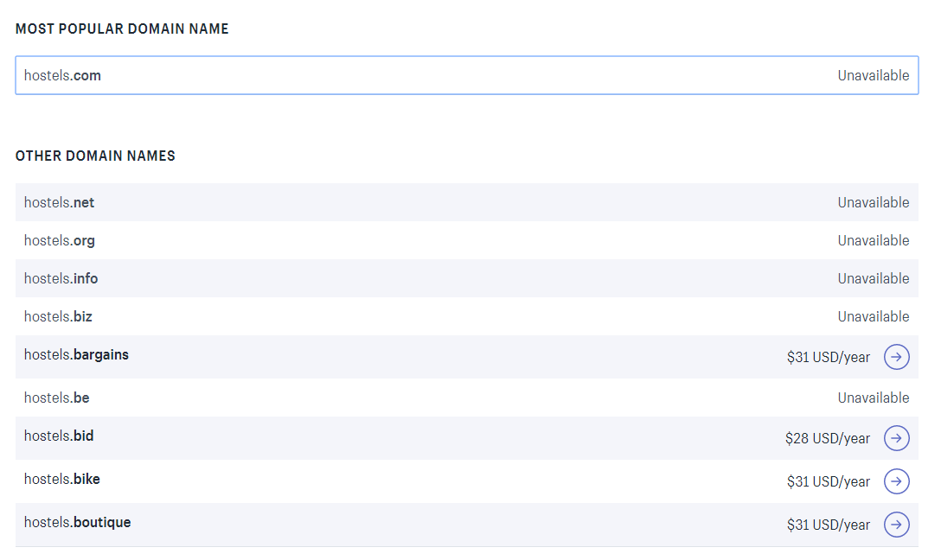The image size is (941, 560).
Task: Click the Unavailable label beside hostels.com
Action: coord(873,75)
